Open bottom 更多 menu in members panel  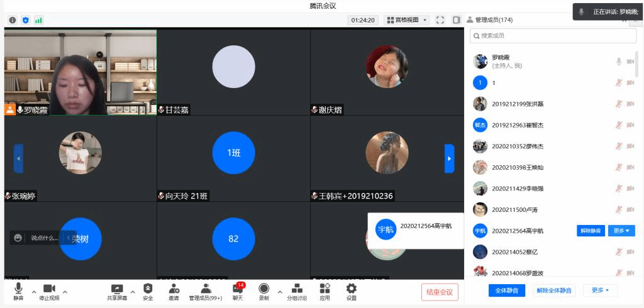tap(601, 290)
